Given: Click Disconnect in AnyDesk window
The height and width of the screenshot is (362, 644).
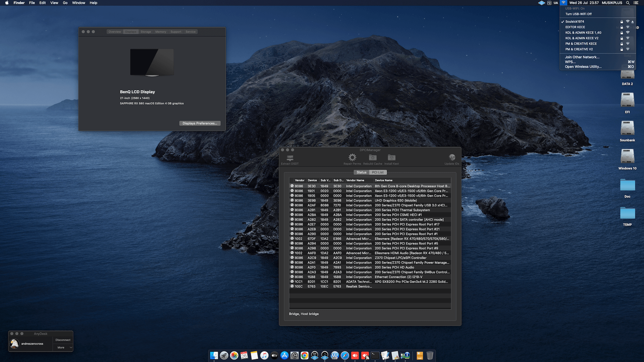Looking at the screenshot, I should [63, 340].
